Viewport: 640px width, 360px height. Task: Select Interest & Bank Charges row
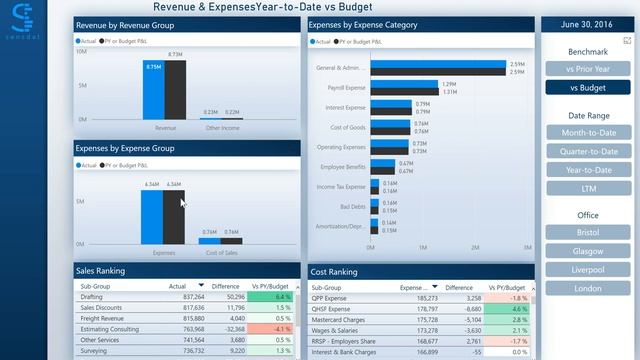pyautogui.click(x=419, y=352)
